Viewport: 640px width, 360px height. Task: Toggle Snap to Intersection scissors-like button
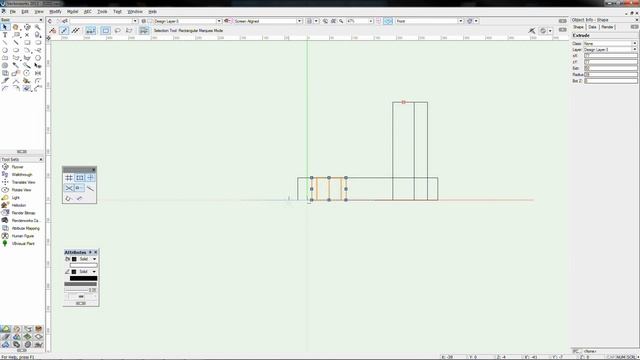(x=69, y=188)
